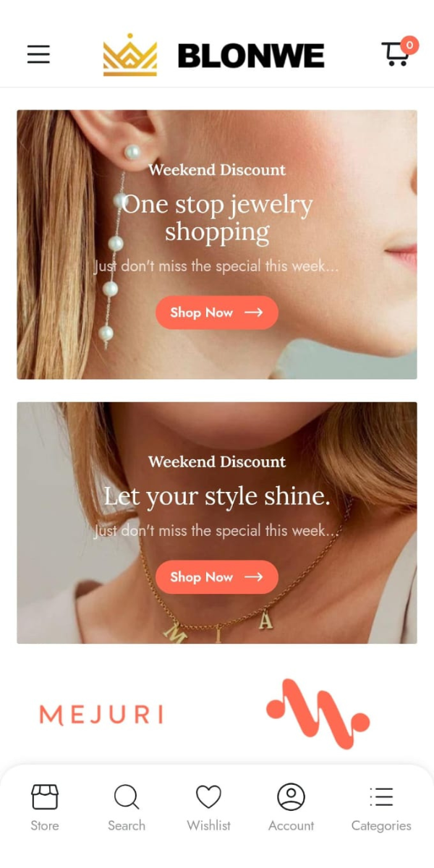Select the Wishlist tab label
This screenshot has width=434, height=868.
tap(208, 825)
